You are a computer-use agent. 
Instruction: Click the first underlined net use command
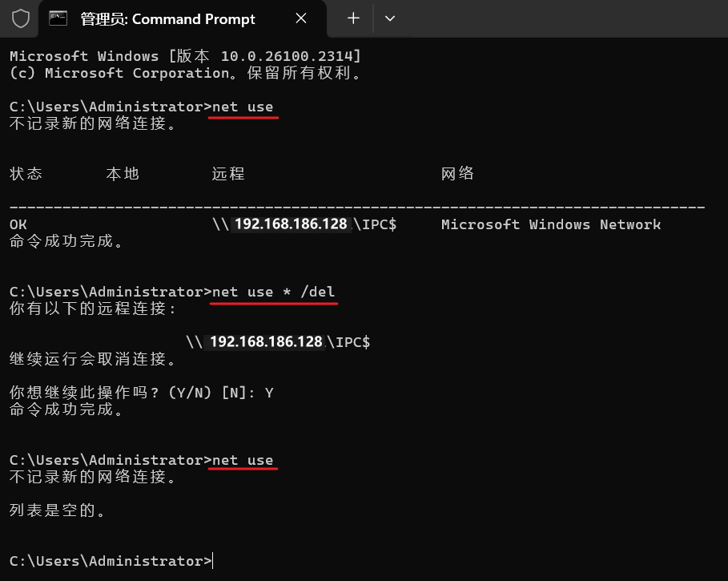tap(243, 107)
